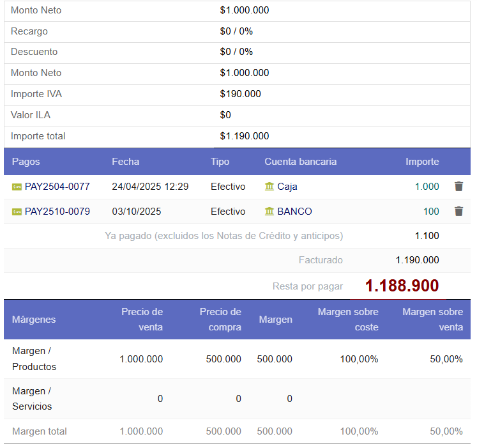477x448 pixels.
Task: Go to the BANCO bank account
Action: coord(294,212)
